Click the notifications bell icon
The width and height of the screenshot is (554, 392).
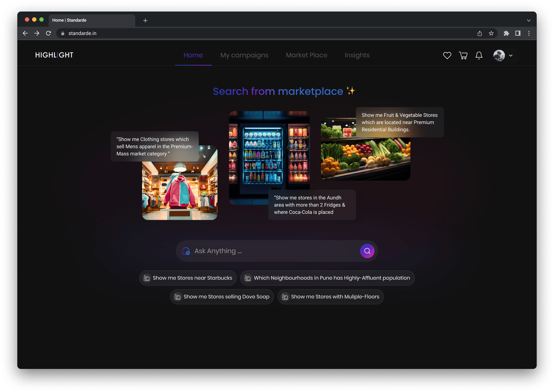[478, 55]
